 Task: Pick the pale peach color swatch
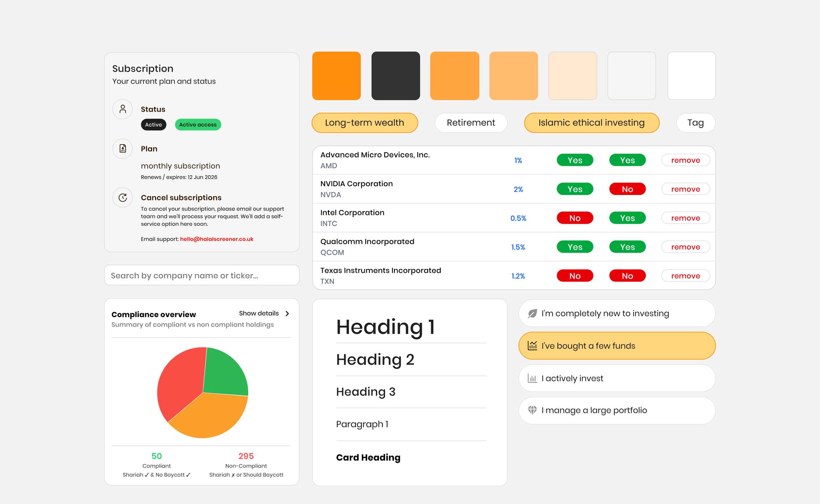[572, 76]
